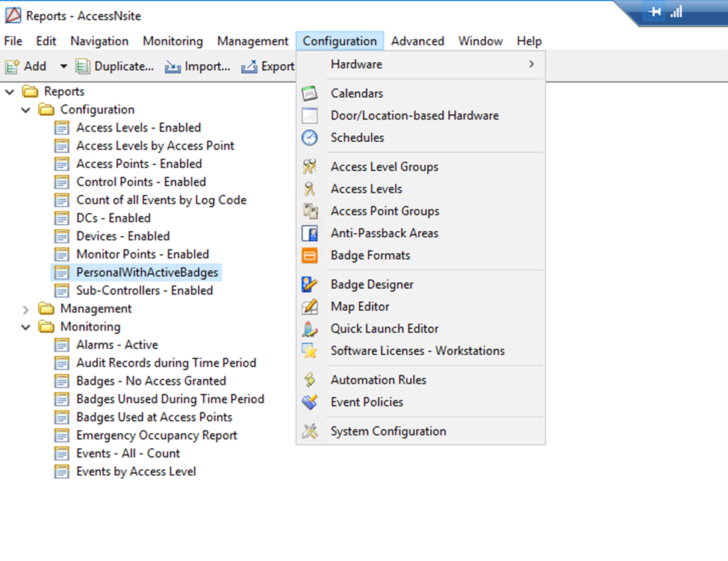
Task: Select Audit Records during Time Period
Action: [x=167, y=363]
